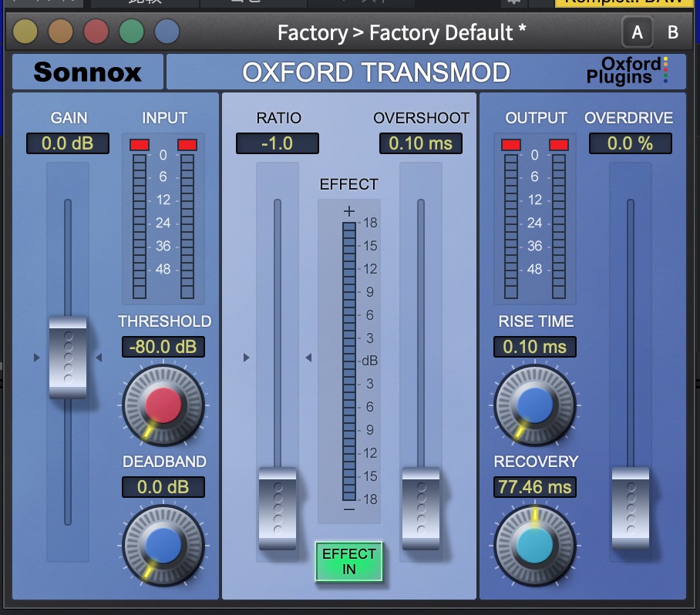The width and height of the screenshot is (700, 615).
Task: Click the Gain fader handle
Action: [x=68, y=357]
